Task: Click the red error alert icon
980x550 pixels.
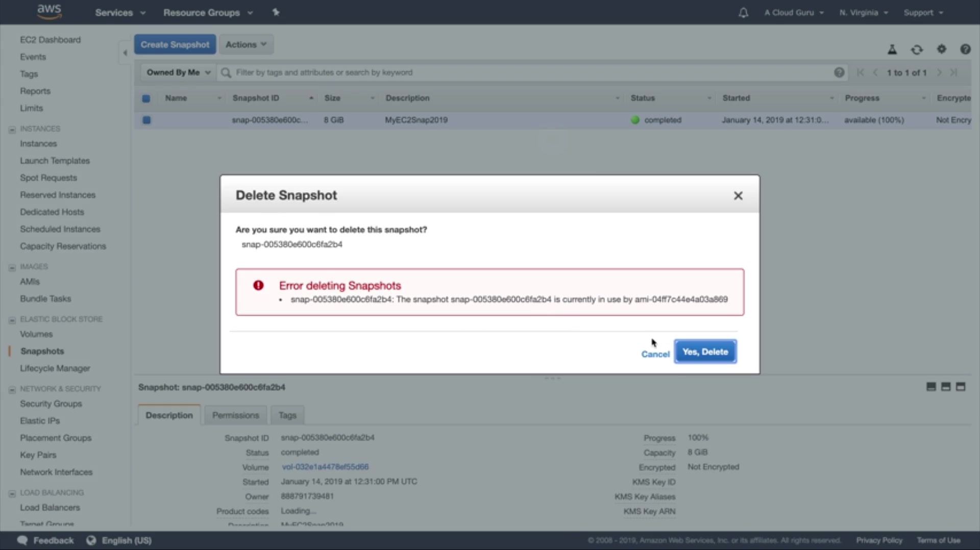Action: coord(258,286)
